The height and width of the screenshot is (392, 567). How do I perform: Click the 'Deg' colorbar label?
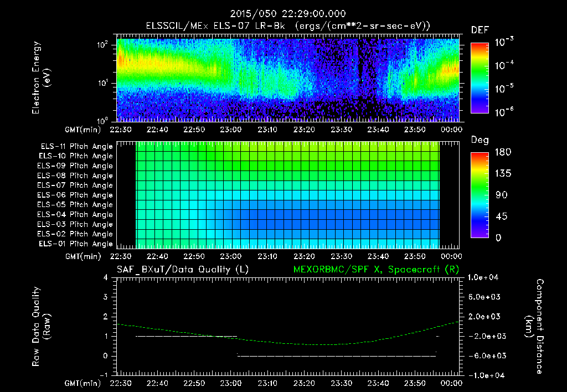pyautogui.click(x=480, y=140)
